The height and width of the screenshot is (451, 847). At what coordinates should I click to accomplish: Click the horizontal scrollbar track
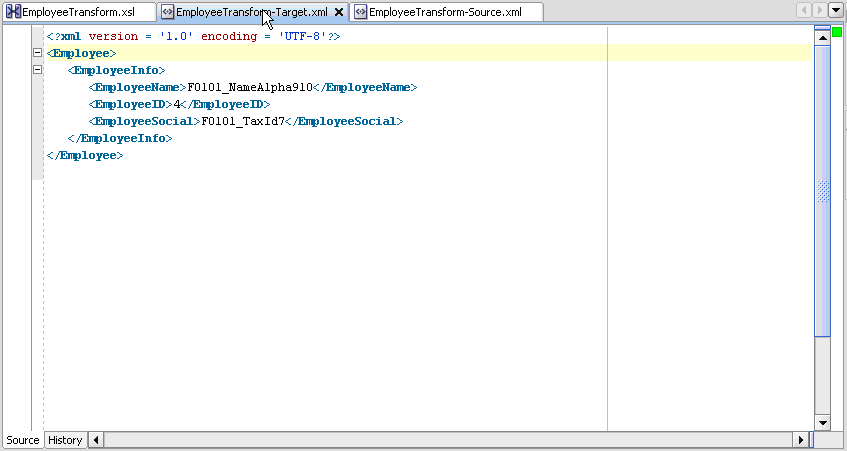pos(448,440)
